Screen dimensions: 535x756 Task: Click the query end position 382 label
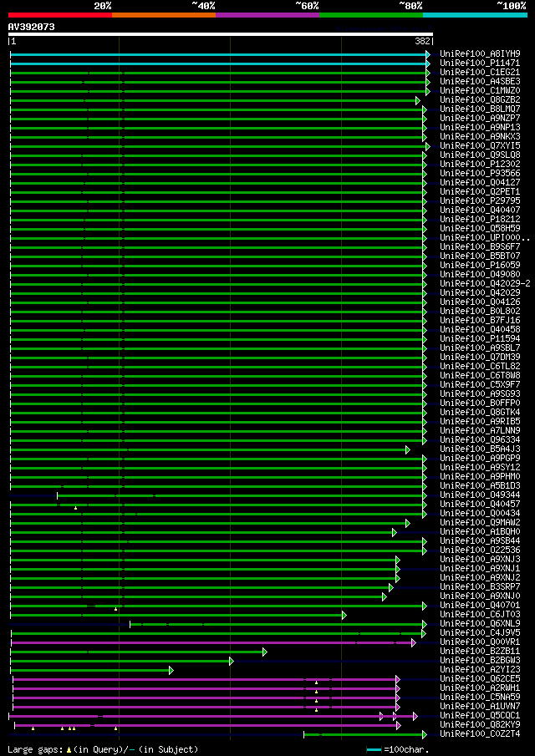(x=423, y=42)
